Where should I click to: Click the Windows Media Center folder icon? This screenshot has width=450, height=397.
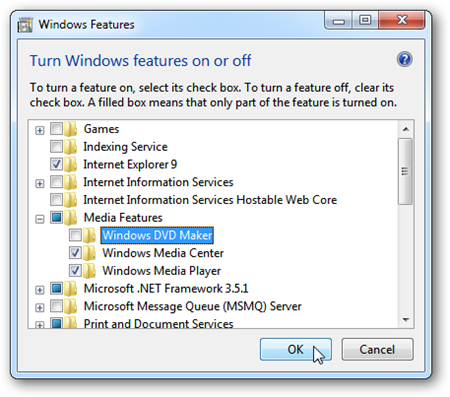(x=89, y=253)
